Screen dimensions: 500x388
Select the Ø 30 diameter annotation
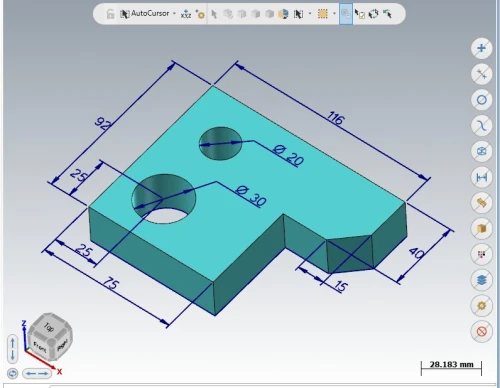[251, 196]
